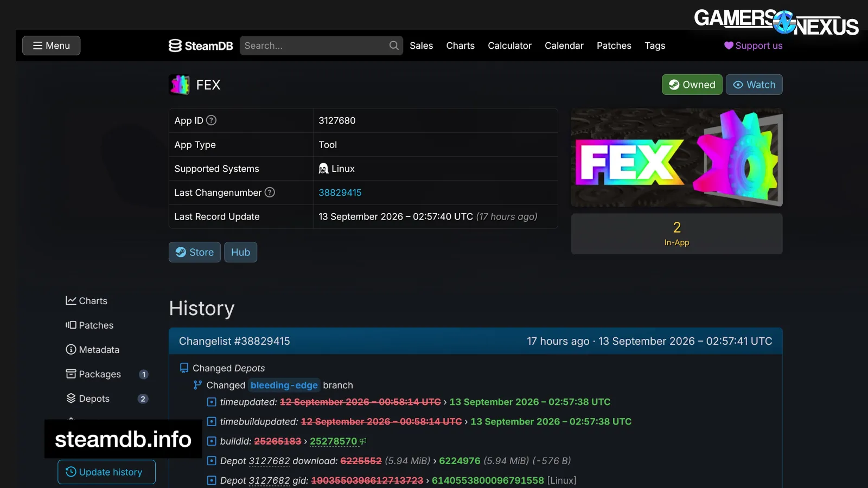Image resolution: width=868 pixels, height=488 pixels.
Task: Open the Menu button
Action: coord(51,46)
